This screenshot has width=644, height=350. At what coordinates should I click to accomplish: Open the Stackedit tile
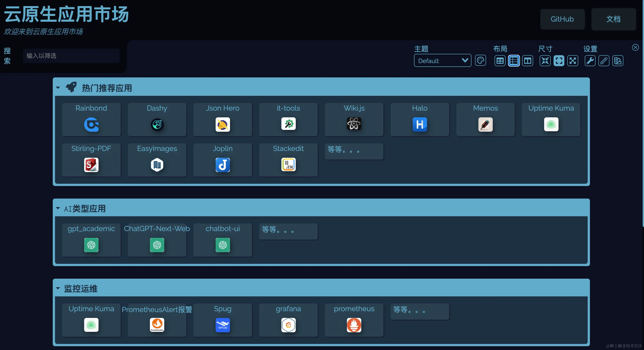288,160
